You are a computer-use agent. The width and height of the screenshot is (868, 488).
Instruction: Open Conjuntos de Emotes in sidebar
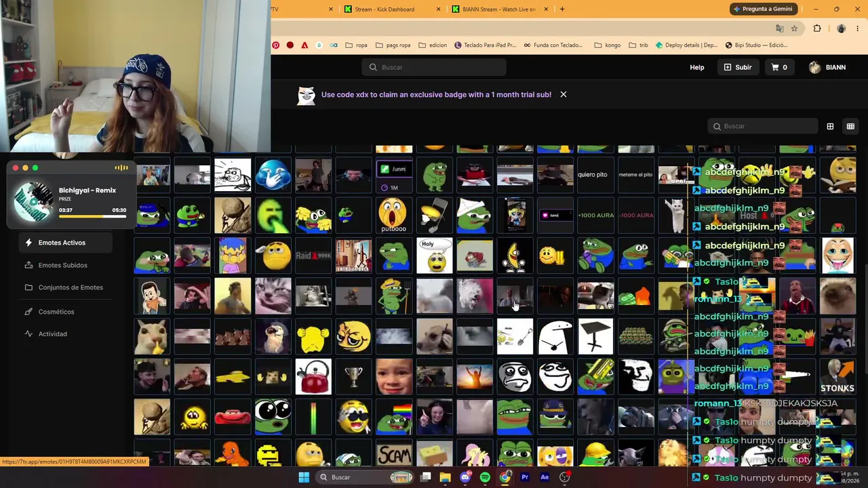pos(66,287)
